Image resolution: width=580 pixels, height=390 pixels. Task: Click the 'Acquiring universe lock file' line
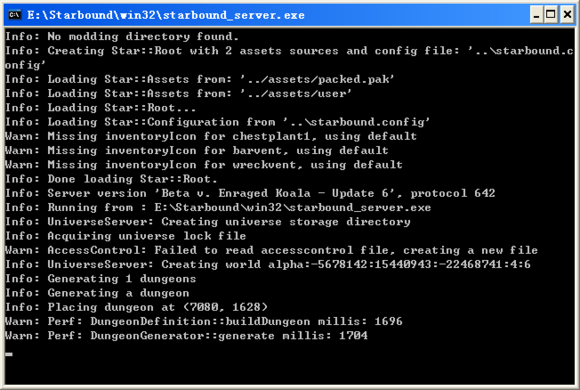tap(126, 236)
